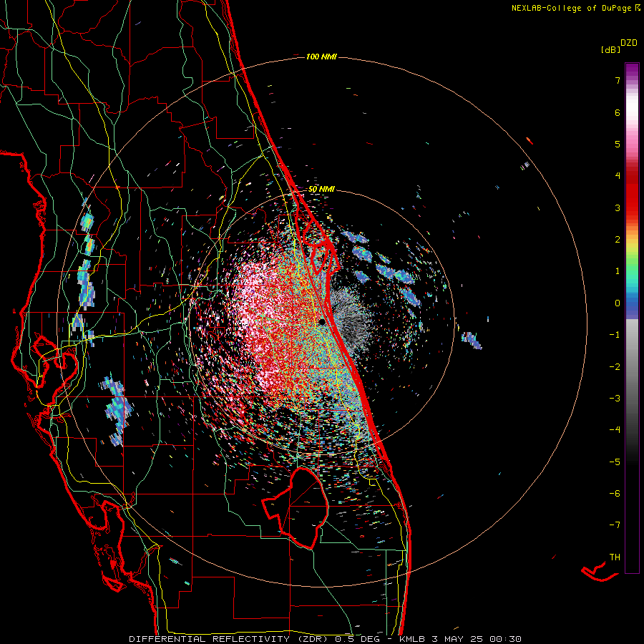
Task: Click the KMLB radar site marker dot
Action: (x=322, y=321)
